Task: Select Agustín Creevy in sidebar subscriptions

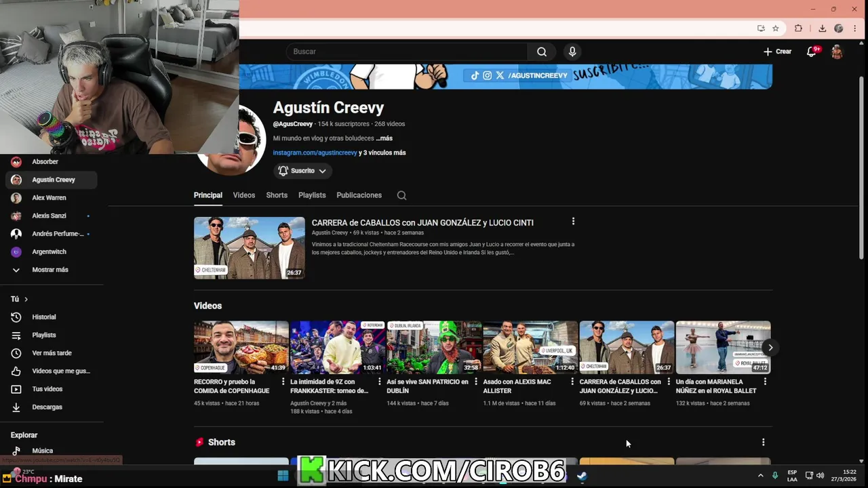Action: (52, 180)
